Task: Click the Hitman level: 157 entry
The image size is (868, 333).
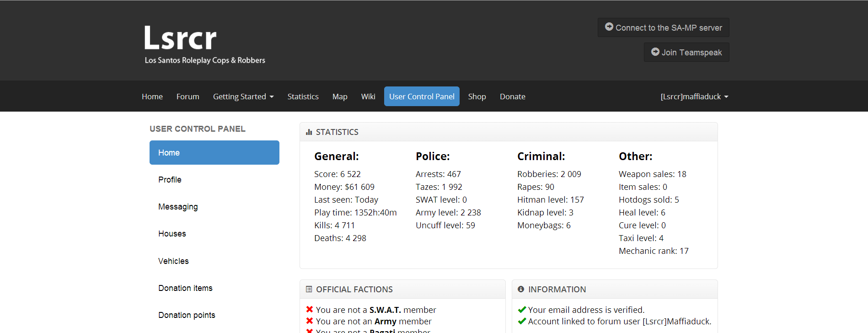Action: pos(551,200)
